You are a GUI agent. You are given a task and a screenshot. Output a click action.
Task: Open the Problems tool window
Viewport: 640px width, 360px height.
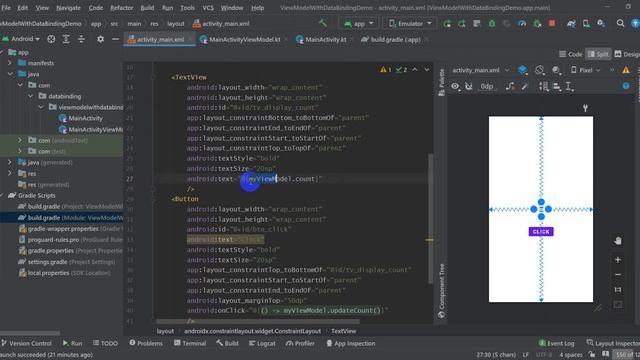pos(146,344)
